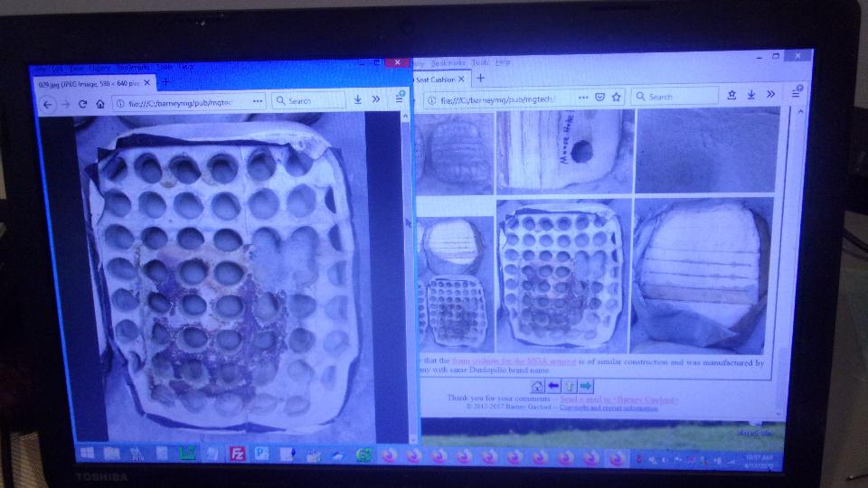Viewport: 868px width, 488px height.
Task: Expand toolbar overflow chevron in right browser
Action: 771,93
